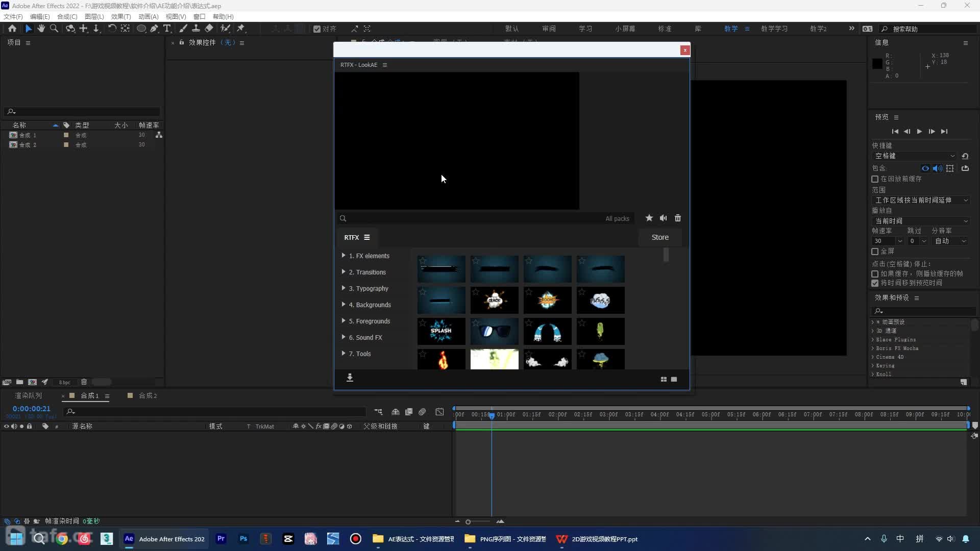Viewport: 980px width, 551px height.
Task: Expand 2. Transitions category
Action: click(344, 272)
